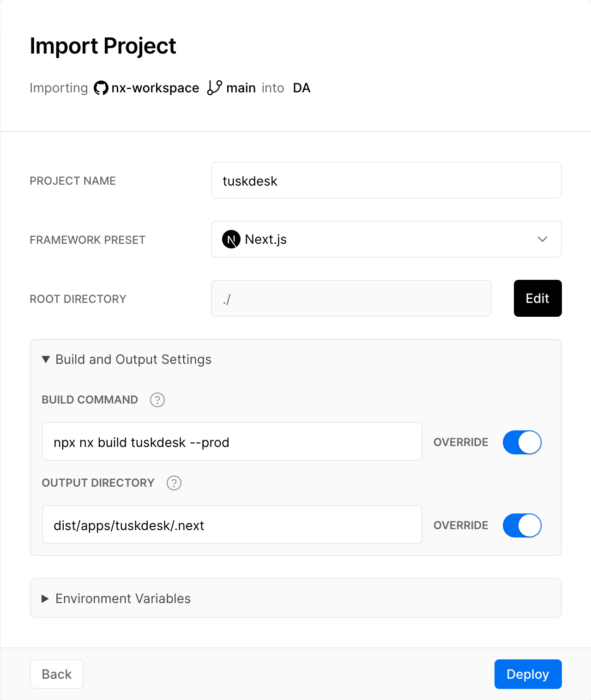Click inside the Project Name field
This screenshot has width=591, height=700.
click(x=386, y=180)
